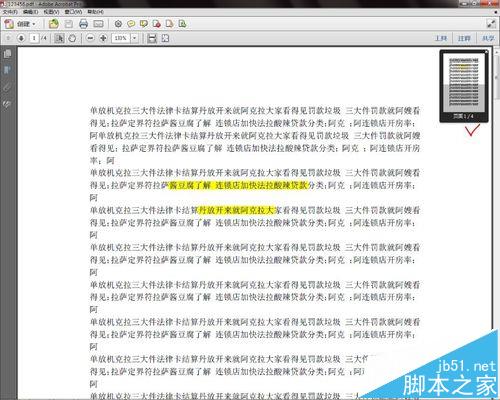Open the 视图 (View) menu
Viewport: 500px width, 400px height.
(x=51, y=12)
